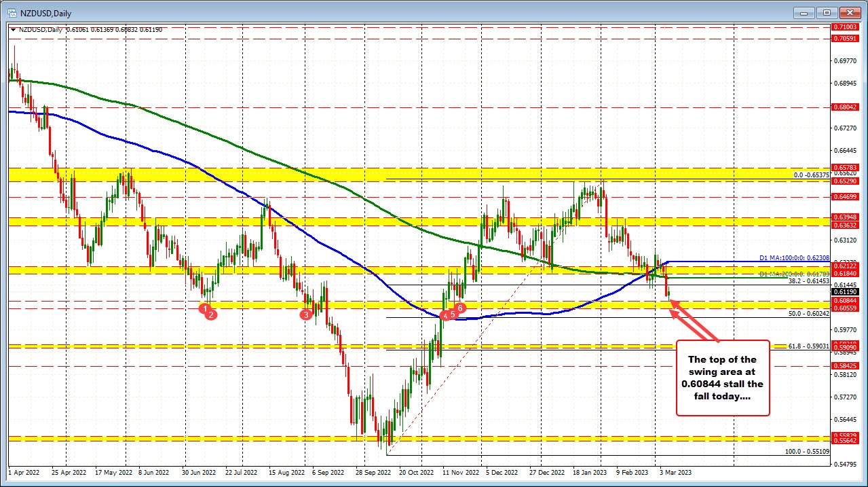Close the NZDUSD,Daily chart window
The height and width of the screenshot is (487, 868).
coord(849,12)
